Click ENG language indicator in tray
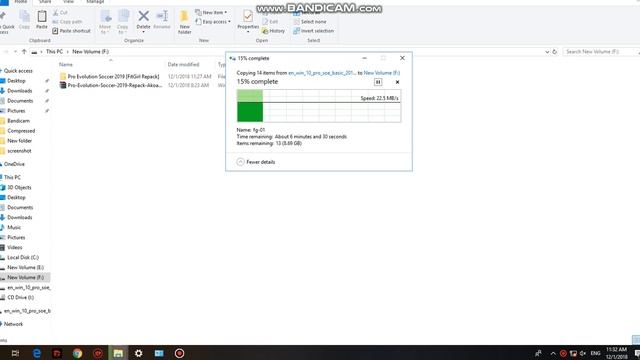The image size is (640, 360). [x=596, y=353]
